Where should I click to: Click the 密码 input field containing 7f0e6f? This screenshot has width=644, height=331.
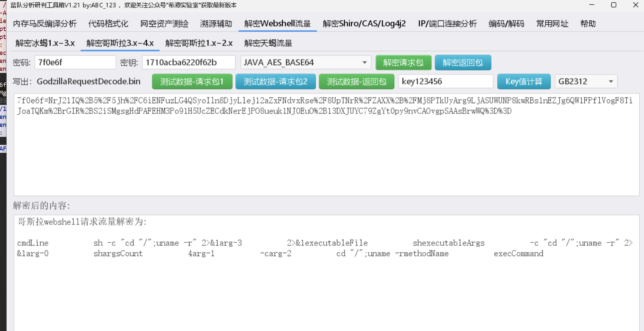75,63
